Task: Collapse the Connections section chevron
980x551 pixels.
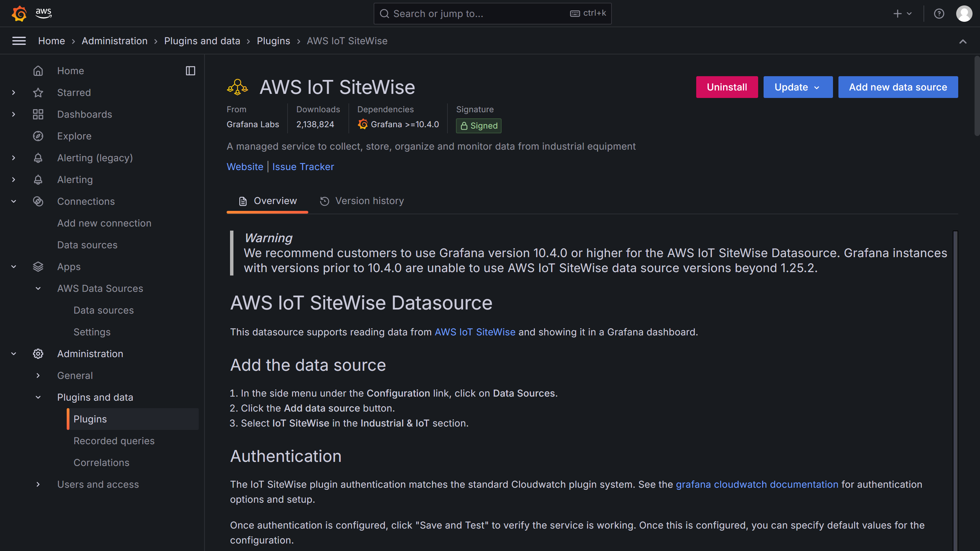Action: pyautogui.click(x=14, y=201)
